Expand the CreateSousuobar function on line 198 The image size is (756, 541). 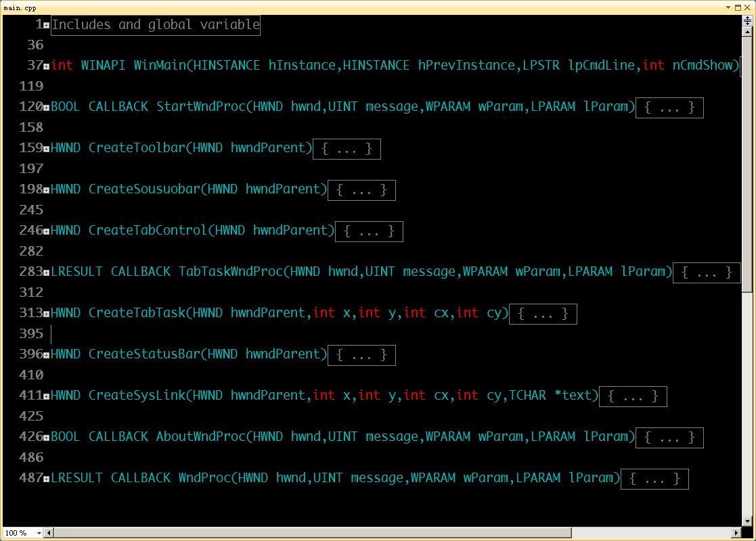click(x=46, y=191)
